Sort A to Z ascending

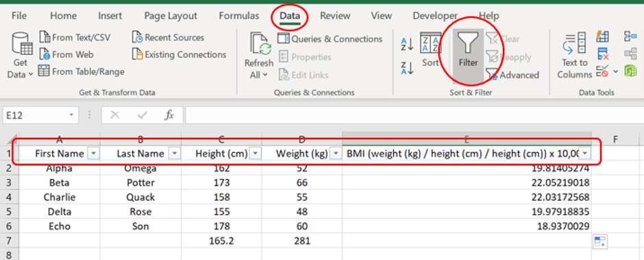pyautogui.click(x=407, y=45)
